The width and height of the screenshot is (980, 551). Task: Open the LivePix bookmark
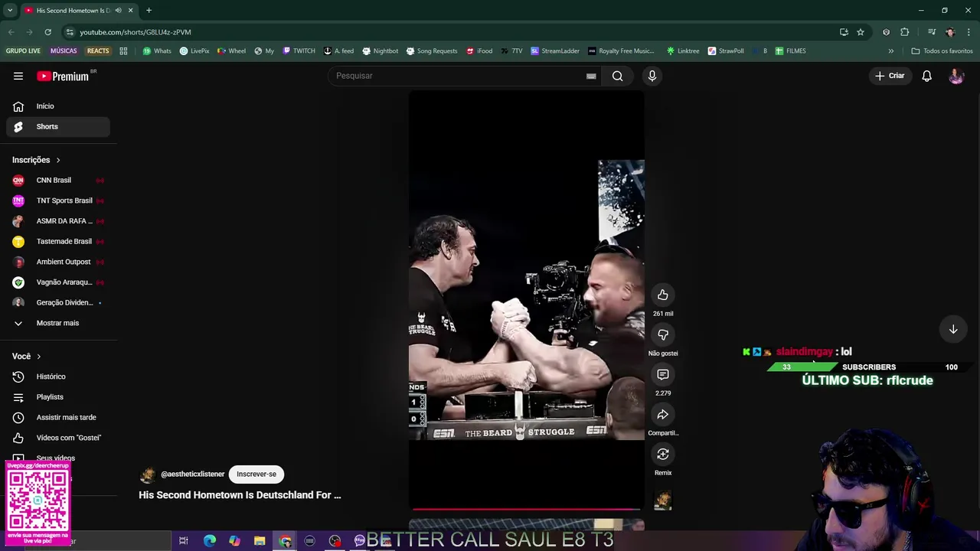pyautogui.click(x=194, y=51)
